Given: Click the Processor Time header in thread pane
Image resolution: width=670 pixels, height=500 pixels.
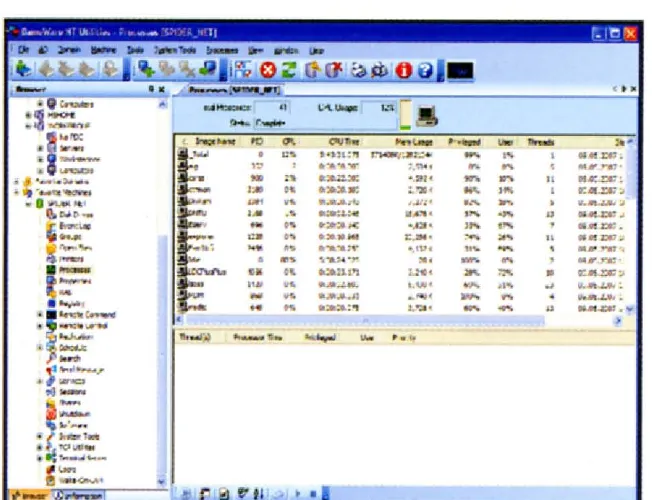Looking at the screenshot, I should click(258, 337).
